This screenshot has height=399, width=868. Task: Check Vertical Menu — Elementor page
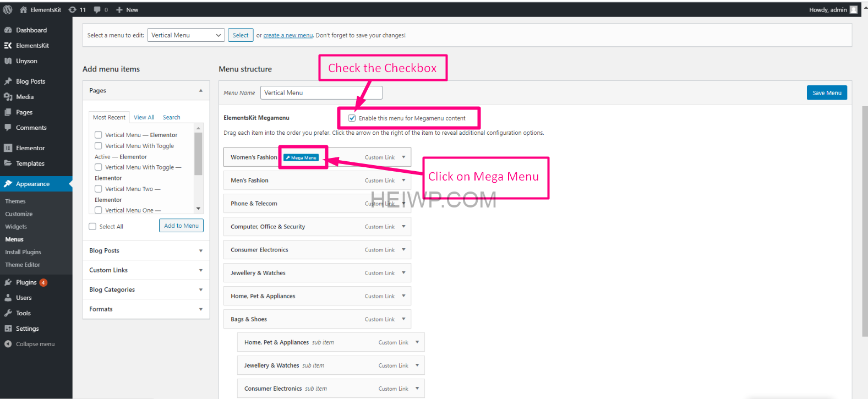(x=98, y=135)
